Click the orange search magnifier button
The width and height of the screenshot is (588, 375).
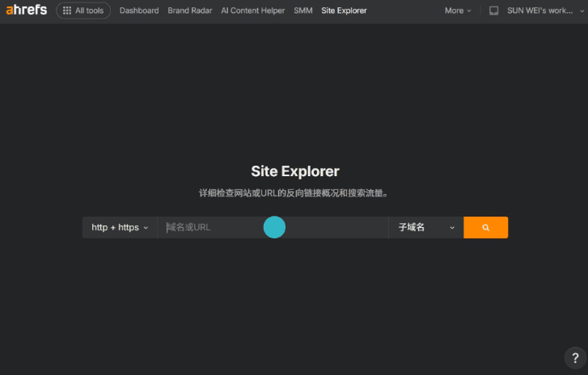pos(485,228)
